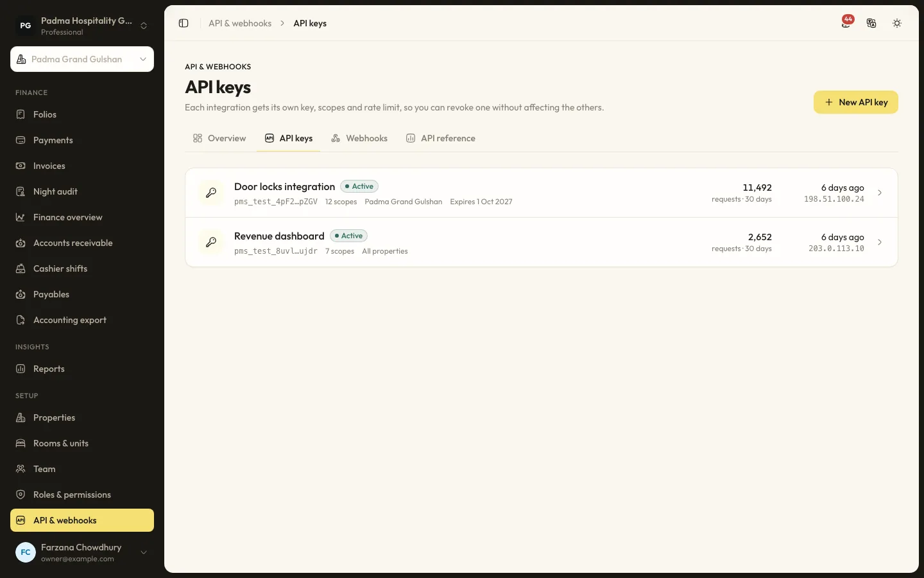This screenshot has width=924, height=578.
Task: Click the pms_test_4pF2…pZGV key text
Action: point(276,202)
